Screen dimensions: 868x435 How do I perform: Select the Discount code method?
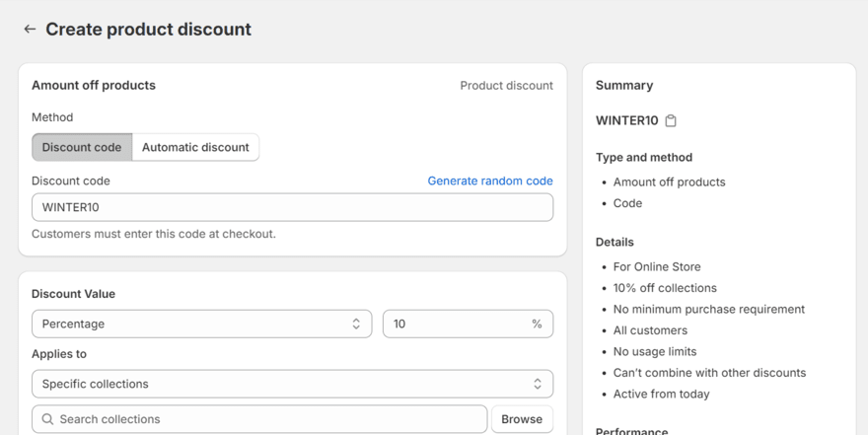click(82, 147)
